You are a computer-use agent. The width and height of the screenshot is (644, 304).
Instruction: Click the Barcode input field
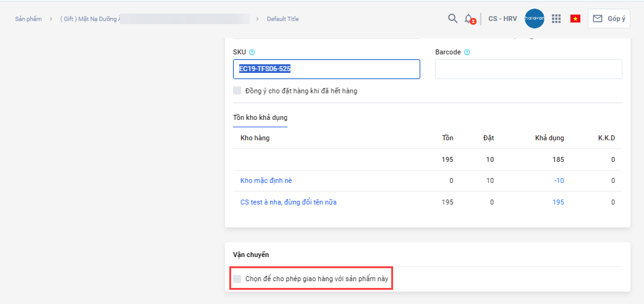528,69
